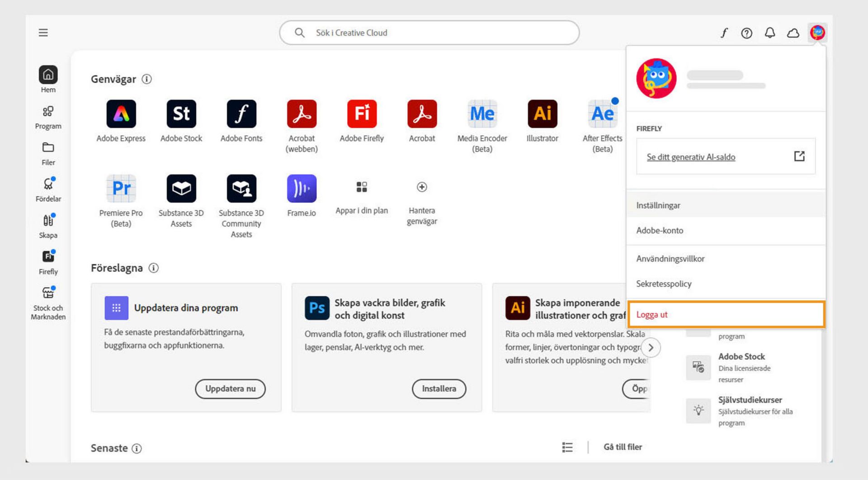
Task: Open fonts icon in top bar
Action: [x=724, y=33]
